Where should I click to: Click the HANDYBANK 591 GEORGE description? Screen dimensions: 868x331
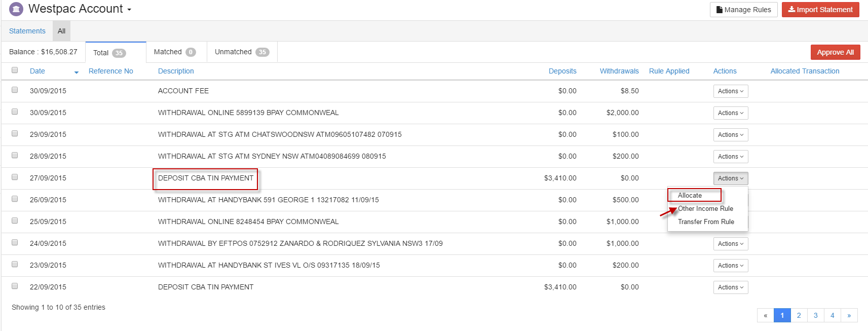(x=269, y=200)
